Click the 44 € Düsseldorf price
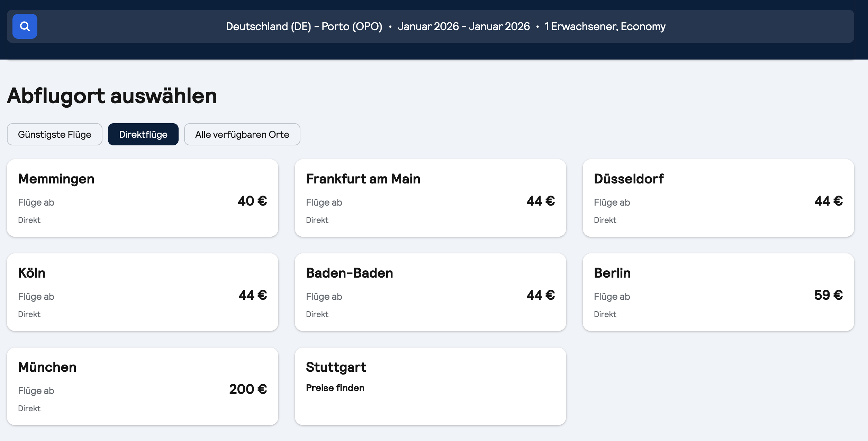This screenshot has width=868, height=441. pyautogui.click(x=828, y=201)
